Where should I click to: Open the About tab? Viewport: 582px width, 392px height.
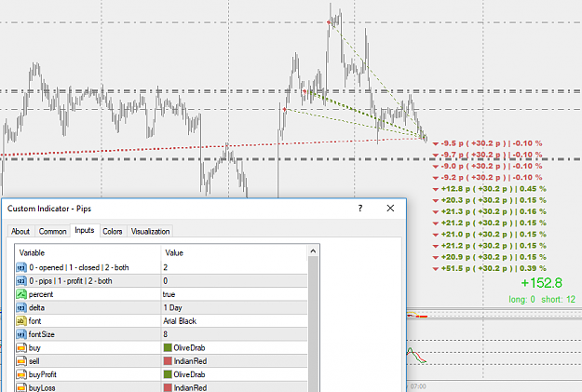pyautogui.click(x=20, y=231)
